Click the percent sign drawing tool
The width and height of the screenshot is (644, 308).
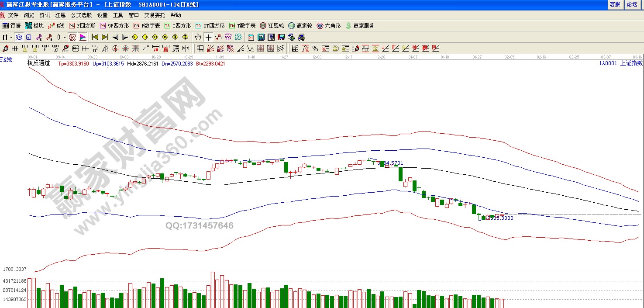315,48
